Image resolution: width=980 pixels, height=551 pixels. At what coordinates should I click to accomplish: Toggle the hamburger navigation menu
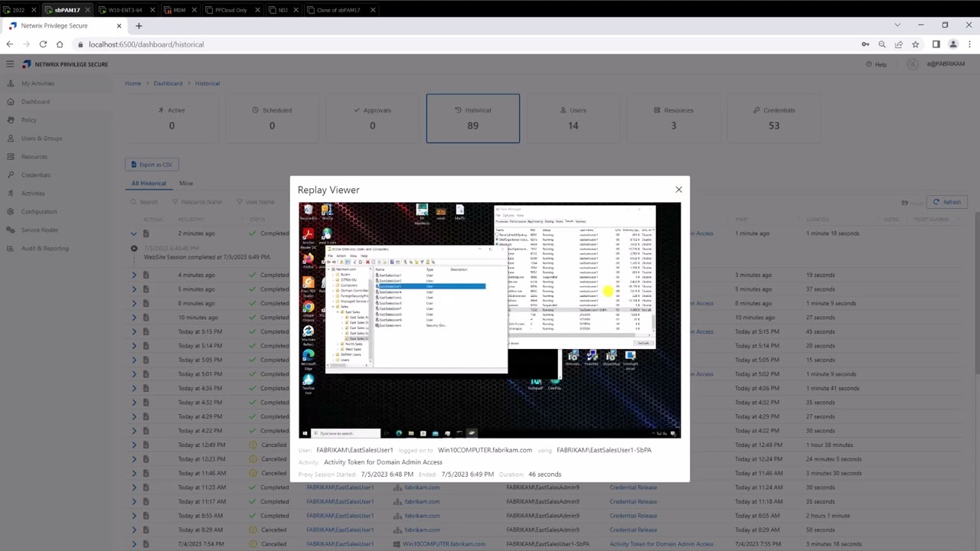10,64
